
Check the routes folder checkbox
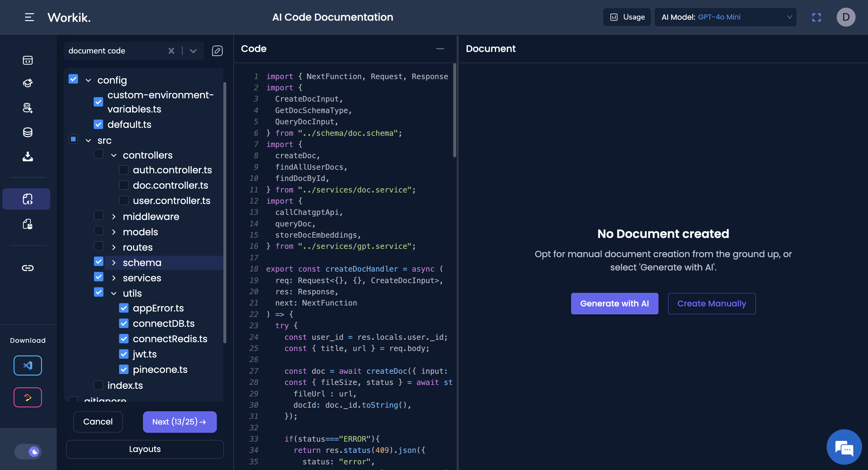[98, 246]
